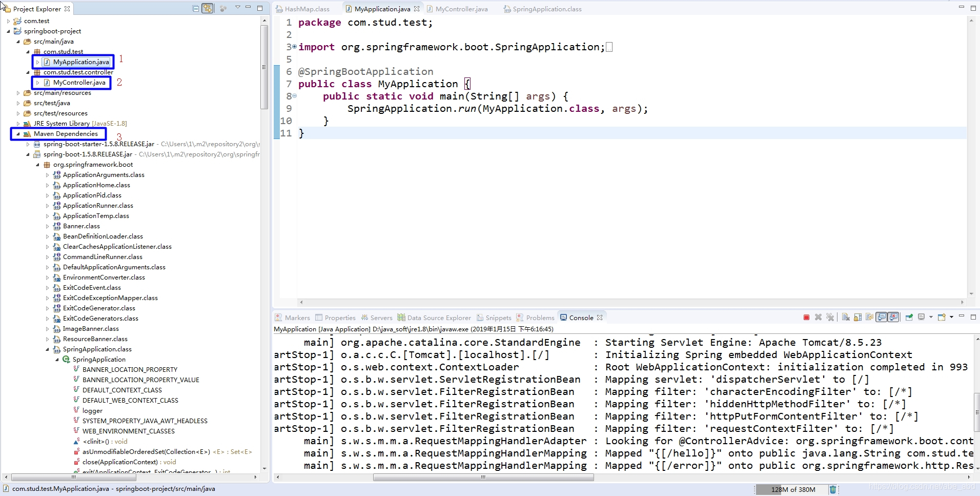
Task: Collapse the SpringApplication.class node
Action: coord(47,349)
